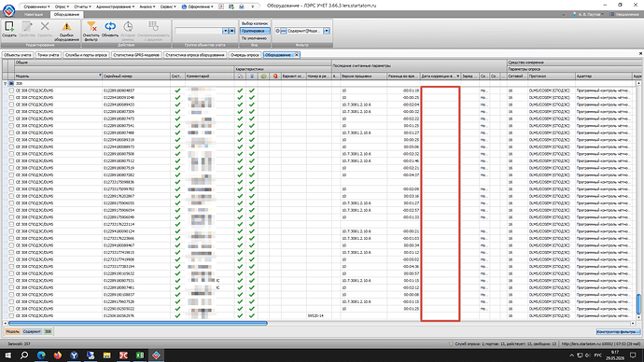
Task: Tick checkbox for row with serial 012289180807473
Action: [11, 118]
